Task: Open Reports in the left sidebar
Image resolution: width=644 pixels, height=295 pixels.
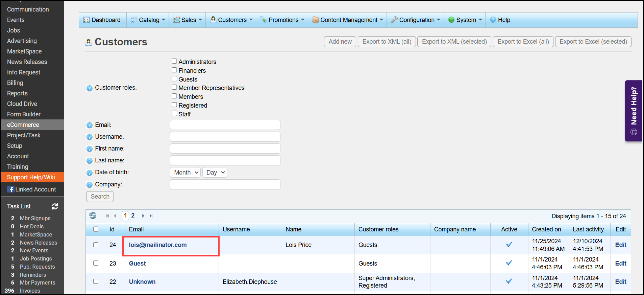Action: pyautogui.click(x=17, y=93)
